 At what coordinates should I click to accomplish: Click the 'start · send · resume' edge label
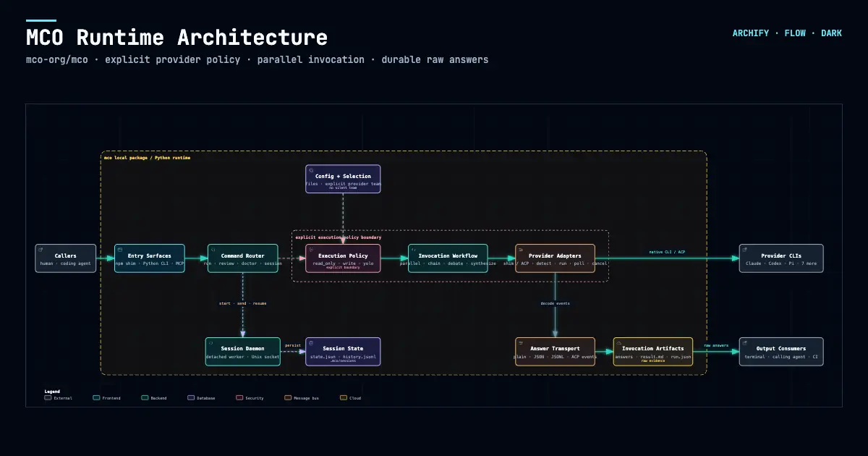pos(242,303)
